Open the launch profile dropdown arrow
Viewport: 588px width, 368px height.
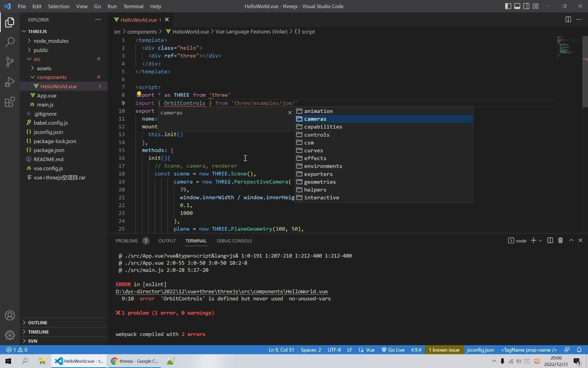[540, 241]
